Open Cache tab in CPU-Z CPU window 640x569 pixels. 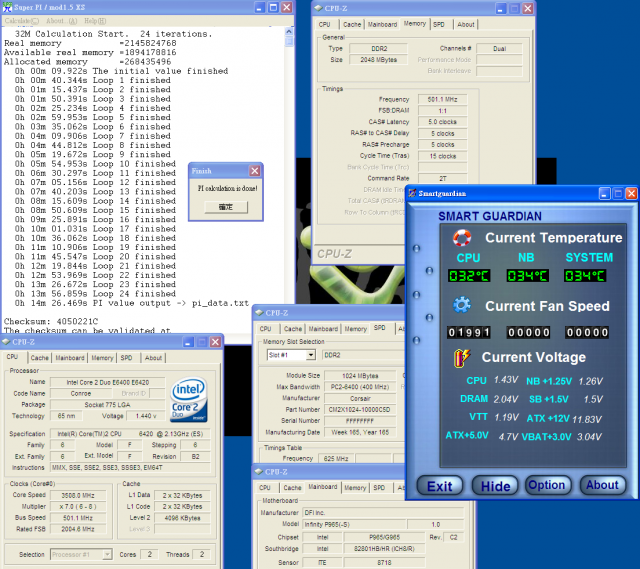(x=40, y=358)
